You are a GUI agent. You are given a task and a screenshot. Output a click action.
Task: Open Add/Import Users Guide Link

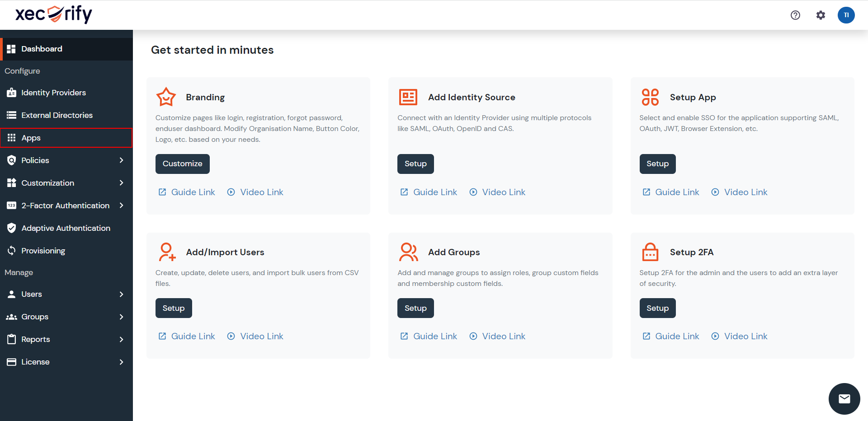187,336
